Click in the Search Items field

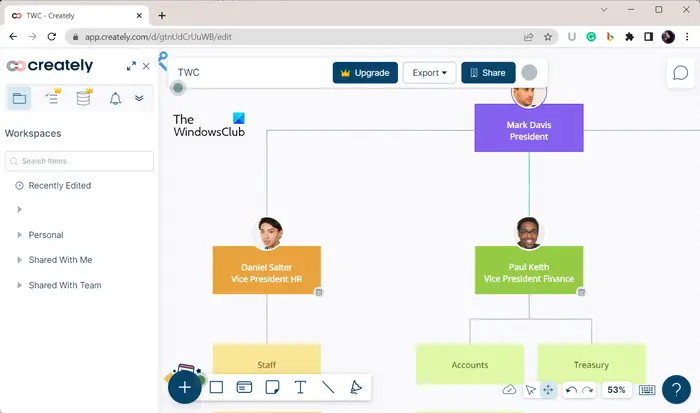point(79,161)
